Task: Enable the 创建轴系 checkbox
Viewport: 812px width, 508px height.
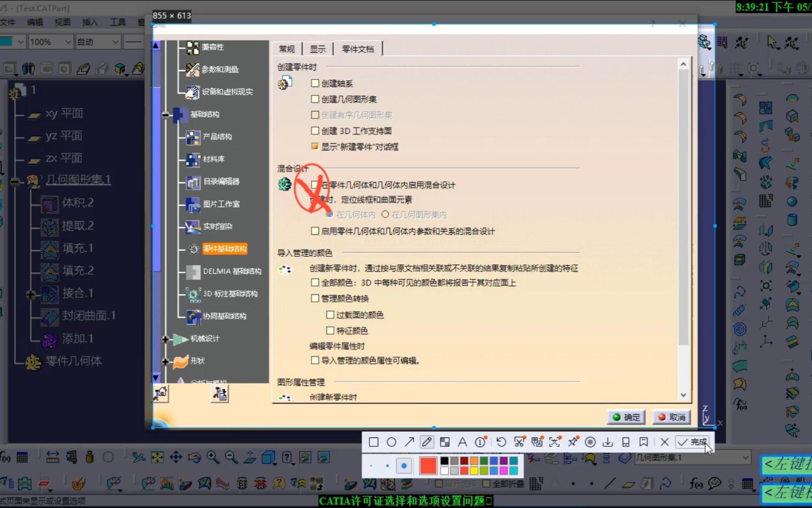Action: (x=315, y=83)
